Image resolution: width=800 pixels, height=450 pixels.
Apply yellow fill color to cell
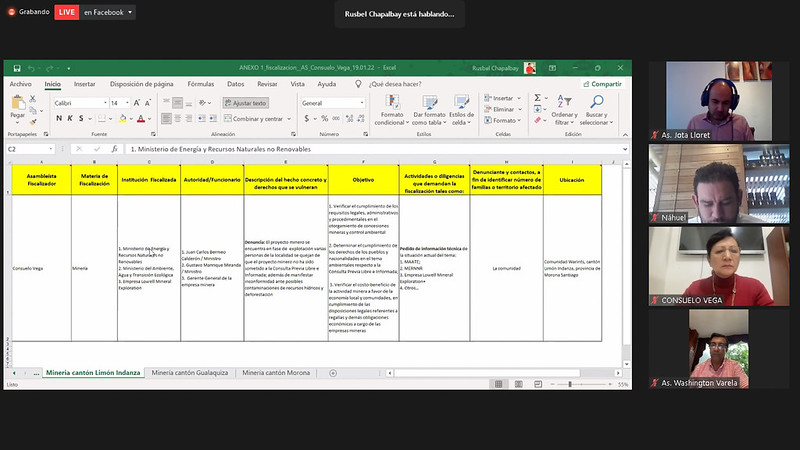coord(122,118)
